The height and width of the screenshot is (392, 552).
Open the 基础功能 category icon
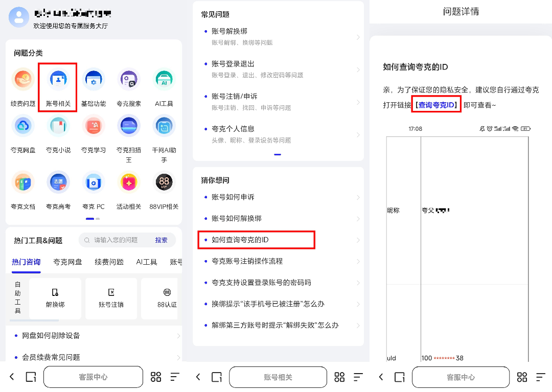94,80
